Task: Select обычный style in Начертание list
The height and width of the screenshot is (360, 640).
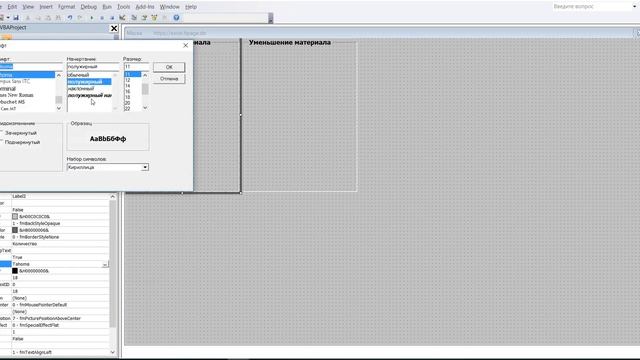Action: click(x=89, y=75)
